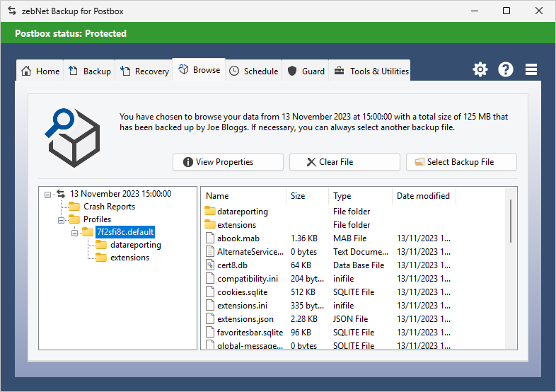Click the abook.mab file icon
This screenshot has width=556, height=392.
point(209,238)
